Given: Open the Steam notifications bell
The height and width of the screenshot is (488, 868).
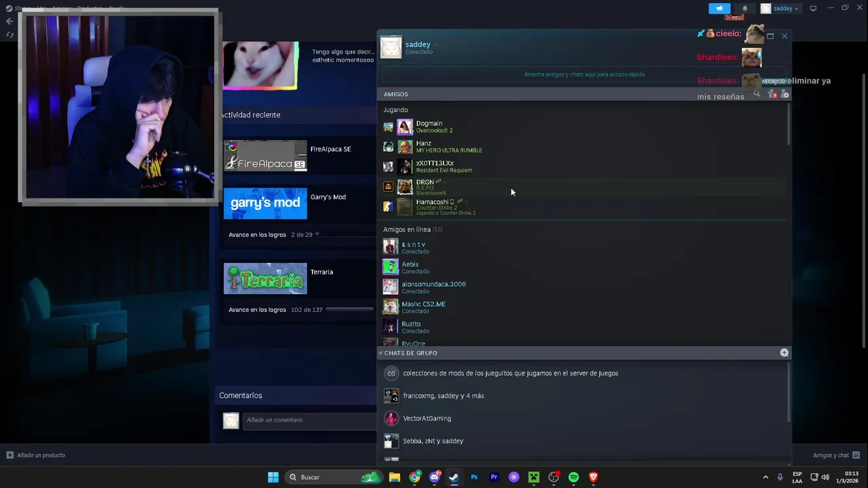Looking at the screenshot, I should pyautogui.click(x=745, y=8).
